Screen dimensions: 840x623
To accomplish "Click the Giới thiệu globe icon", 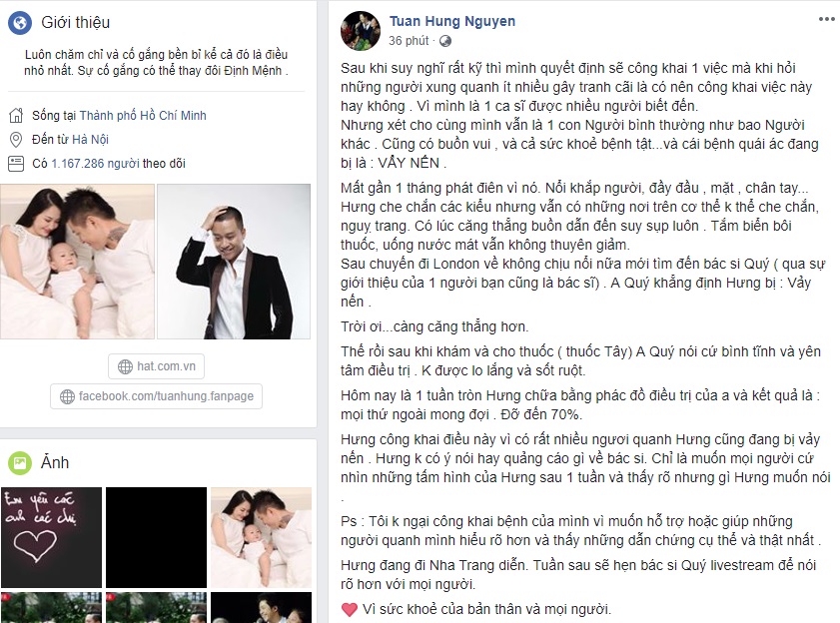I will (20, 23).
